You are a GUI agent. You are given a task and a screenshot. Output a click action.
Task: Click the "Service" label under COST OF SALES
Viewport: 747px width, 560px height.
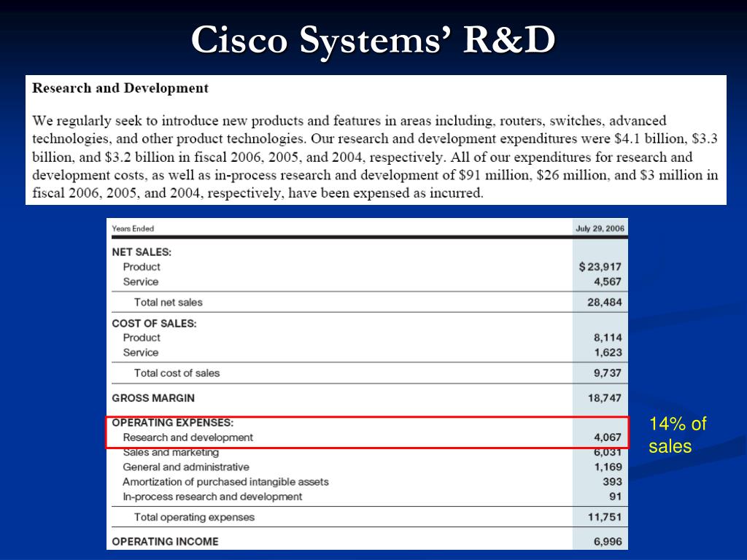click(141, 352)
